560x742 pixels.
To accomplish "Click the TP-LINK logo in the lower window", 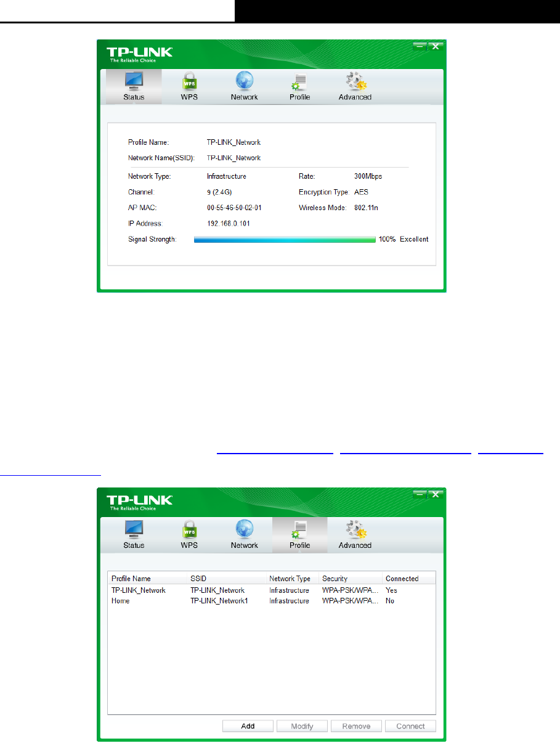I will coord(140,502).
